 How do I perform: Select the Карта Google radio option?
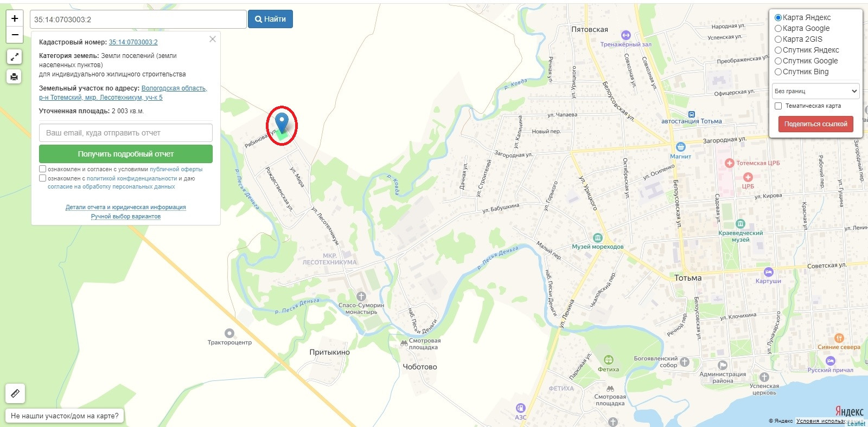[x=778, y=28]
